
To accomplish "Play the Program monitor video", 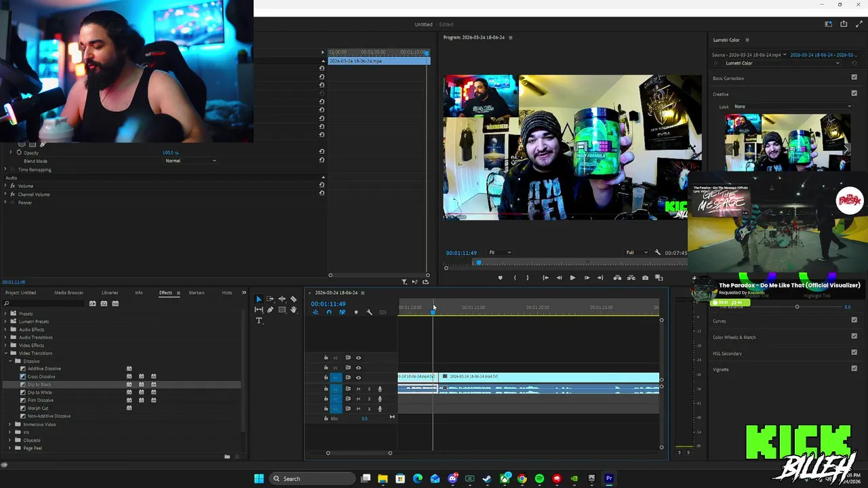I will 572,278.
